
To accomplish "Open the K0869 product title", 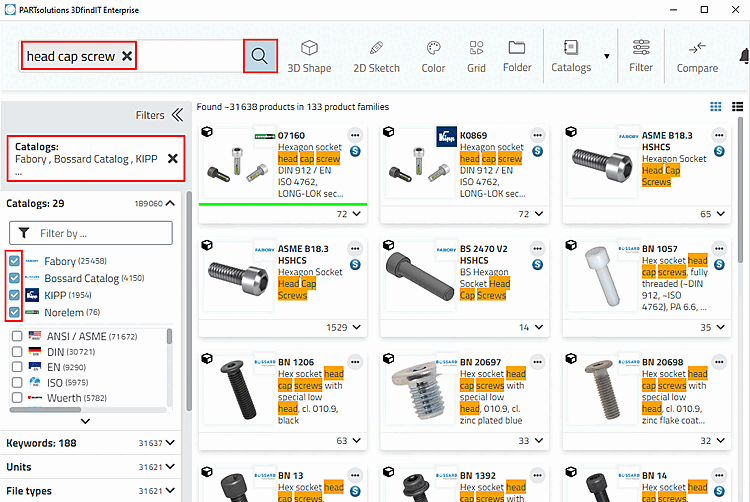I will pyautogui.click(x=473, y=135).
